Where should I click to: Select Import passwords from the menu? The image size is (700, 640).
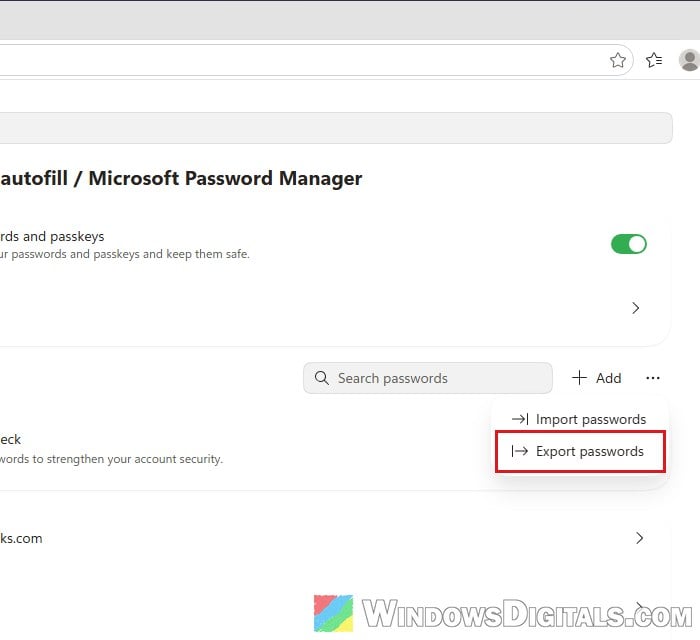(579, 419)
